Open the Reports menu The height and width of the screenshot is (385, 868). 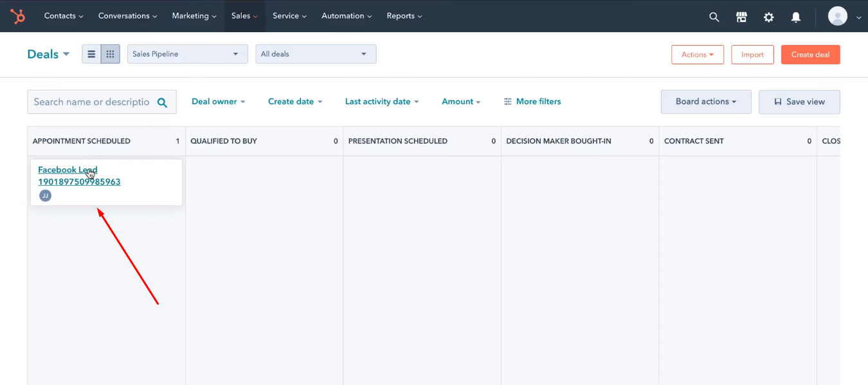coord(404,16)
